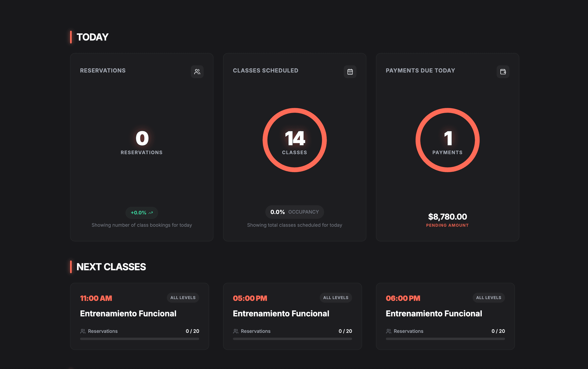Click the 0.0% OCCUPANCY pill
The width and height of the screenshot is (588, 369).
[294, 212]
